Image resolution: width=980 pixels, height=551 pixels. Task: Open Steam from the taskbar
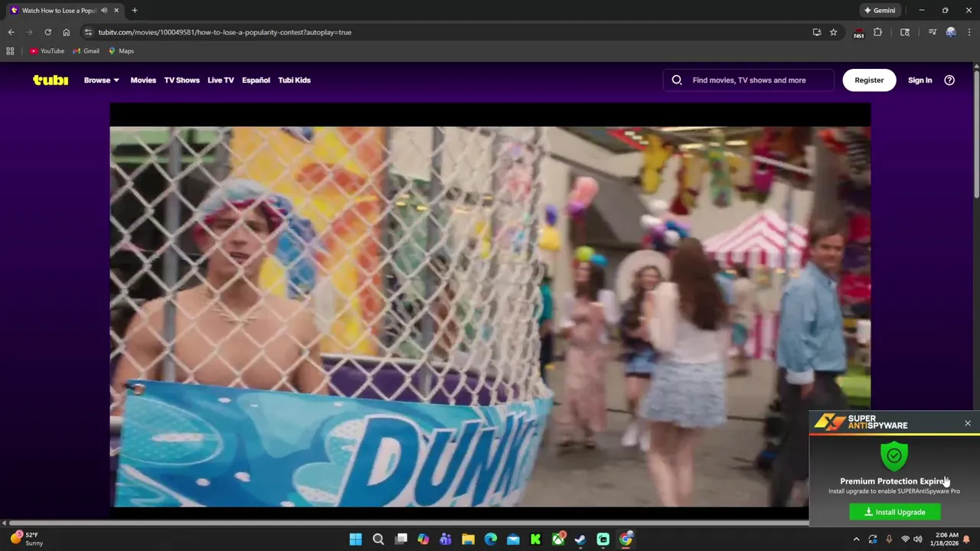[x=580, y=539]
